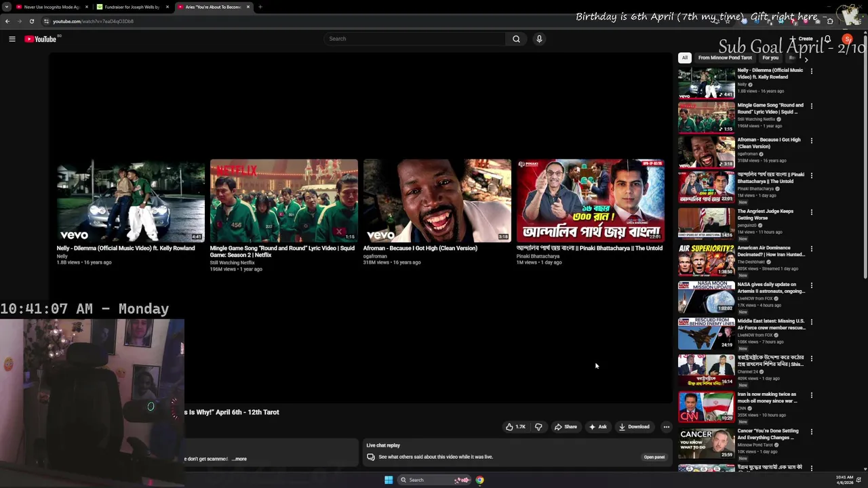868x488 pixels.
Task: Click the Download button
Action: 634,427
